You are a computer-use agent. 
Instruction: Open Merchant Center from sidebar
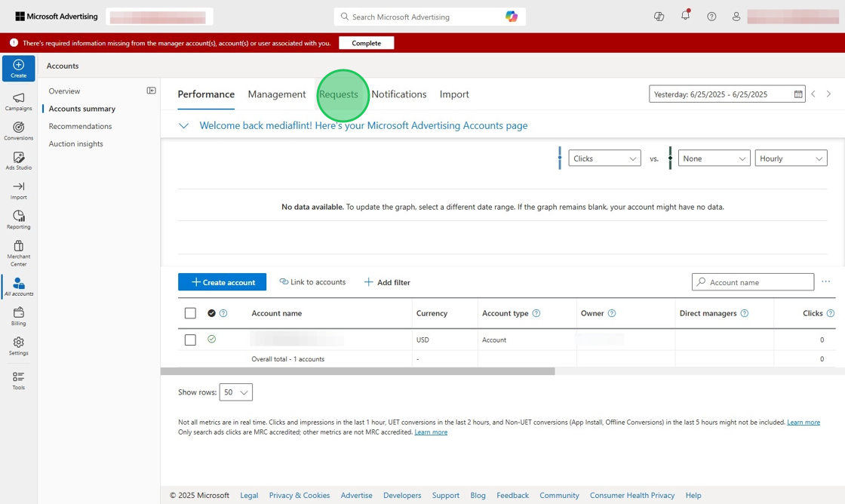click(x=18, y=253)
